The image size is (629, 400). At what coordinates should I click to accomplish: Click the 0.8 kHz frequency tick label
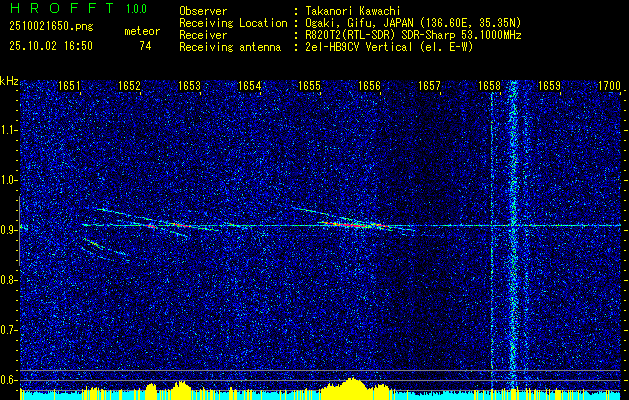click(x=9, y=280)
